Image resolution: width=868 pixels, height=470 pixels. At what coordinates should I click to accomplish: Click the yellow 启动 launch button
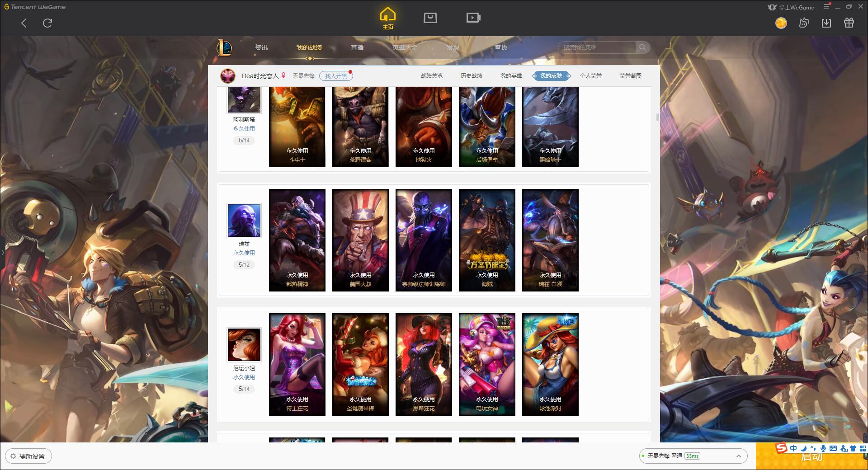(811, 456)
